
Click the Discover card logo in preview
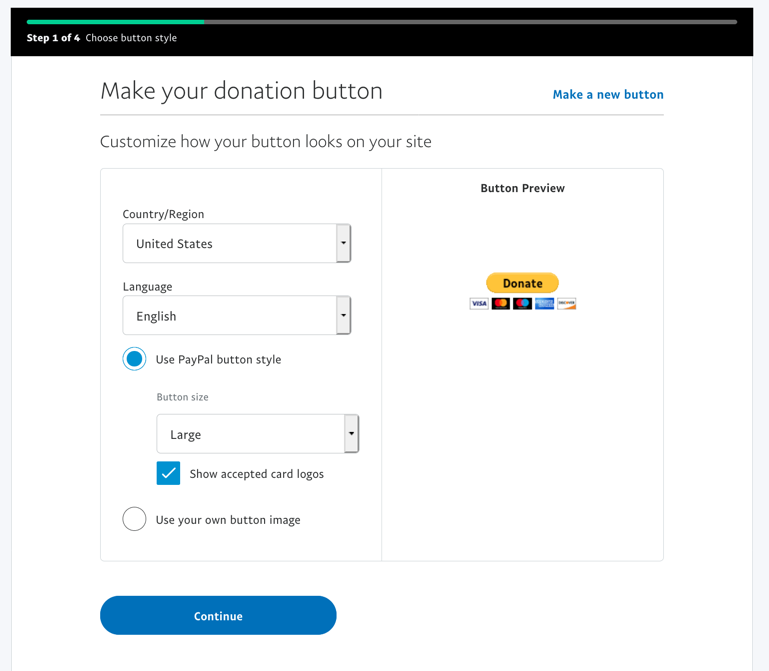pos(566,304)
